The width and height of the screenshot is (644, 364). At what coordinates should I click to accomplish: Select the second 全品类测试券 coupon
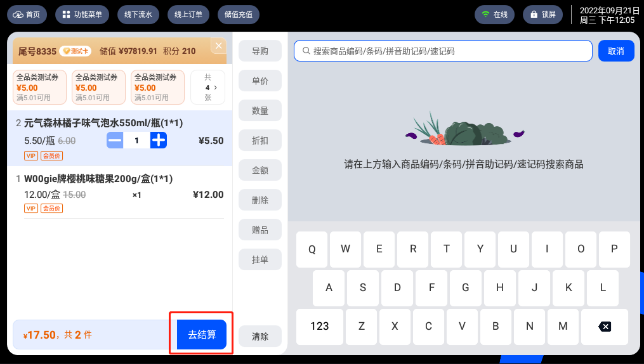point(98,87)
